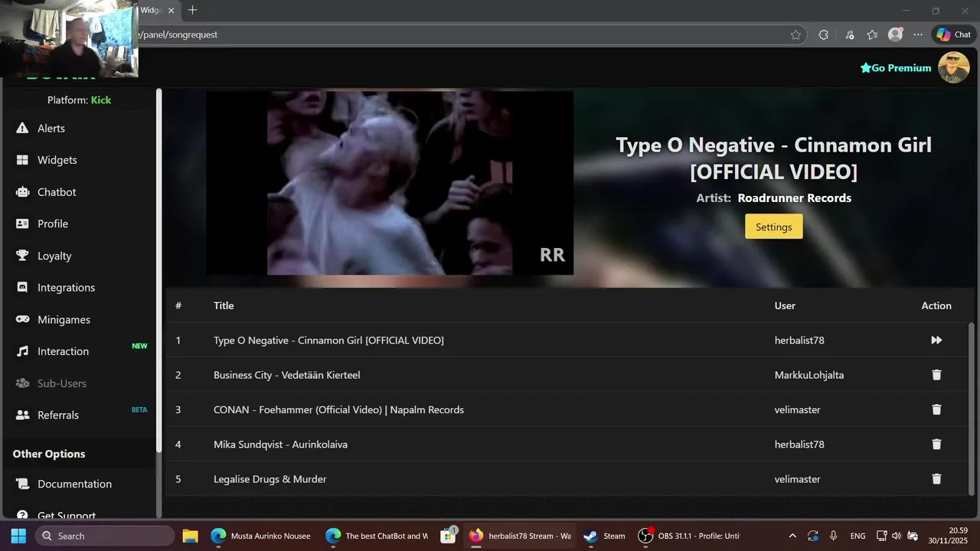Open Widgets from the sidebar
980x551 pixels.
pos(57,160)
